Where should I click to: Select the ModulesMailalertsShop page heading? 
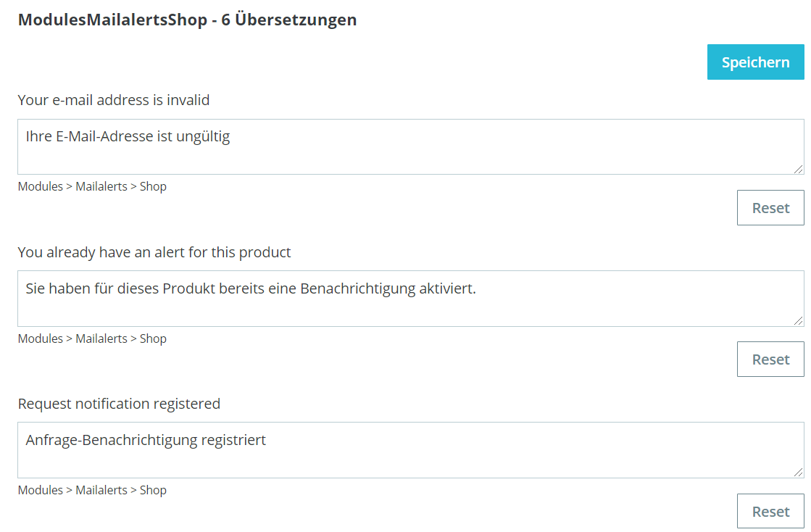[186, 20]
